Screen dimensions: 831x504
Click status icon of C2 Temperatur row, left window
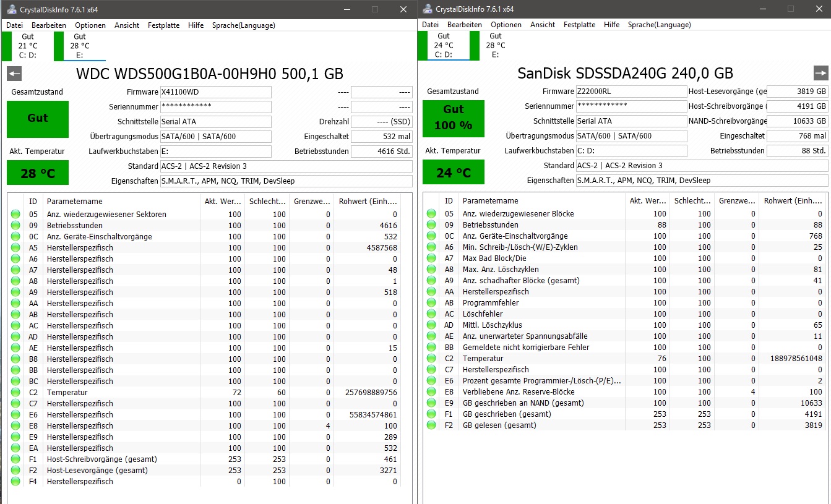pos(15,393)
